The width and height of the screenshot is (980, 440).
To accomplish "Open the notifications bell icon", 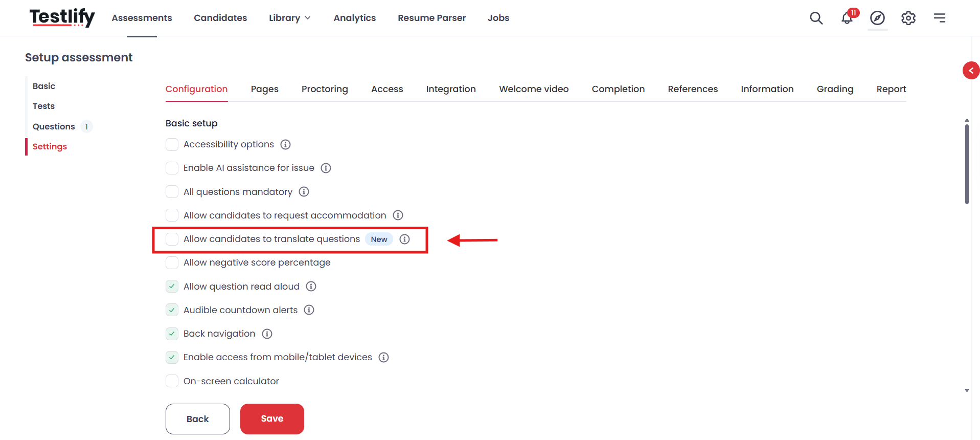I will pos(848,18).
